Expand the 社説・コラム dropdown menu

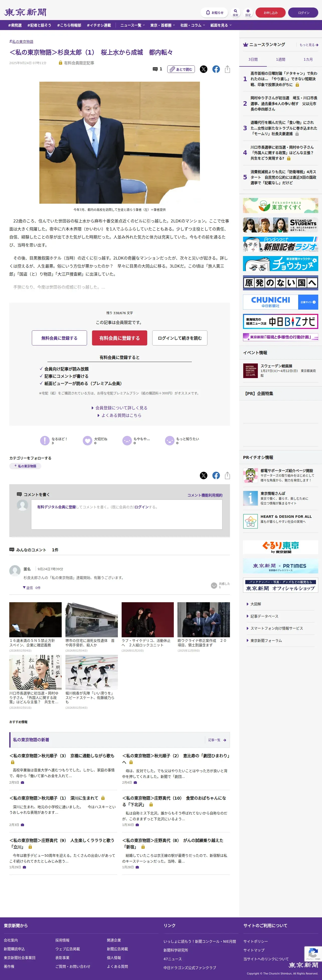[x=193, y=25]
